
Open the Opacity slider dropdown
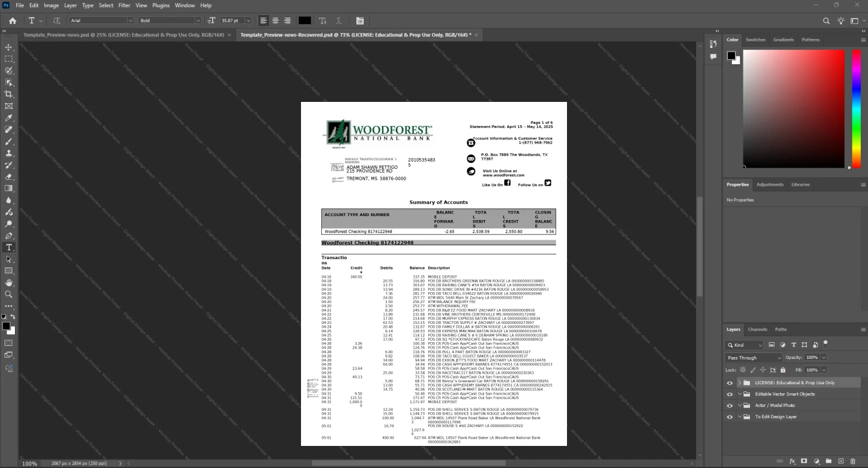(x=824, y=358)
